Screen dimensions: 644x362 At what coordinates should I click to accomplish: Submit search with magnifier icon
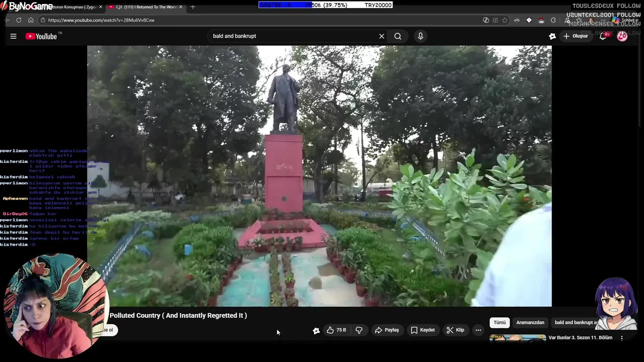pos(397,36)
